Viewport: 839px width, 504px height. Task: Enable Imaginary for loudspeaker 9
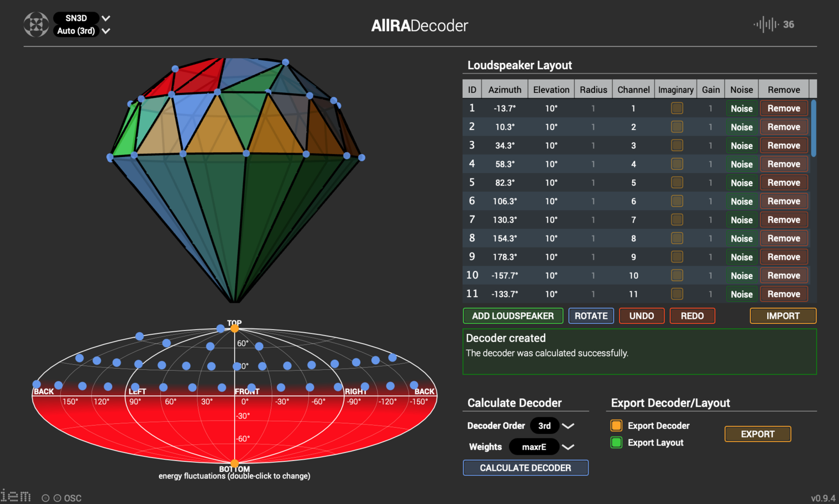click(x=677, y=257)
